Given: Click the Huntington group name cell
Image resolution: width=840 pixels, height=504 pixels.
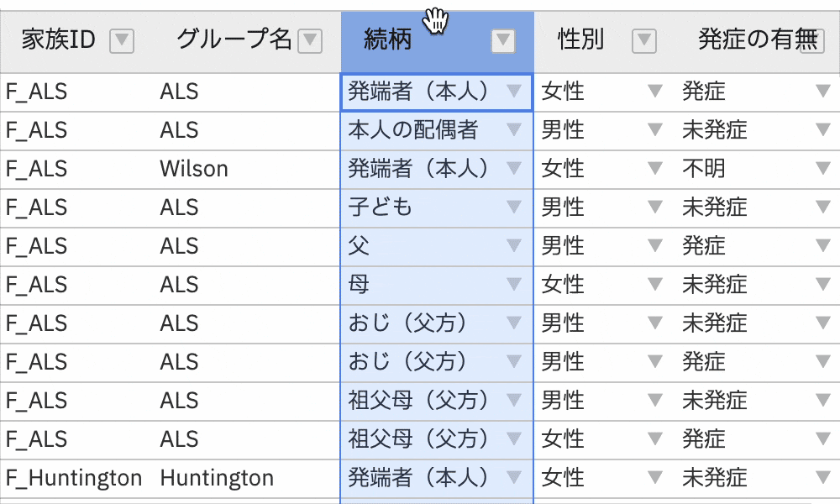Looking at the screenshot, I should pyautogui.click(x=217, y=478).
